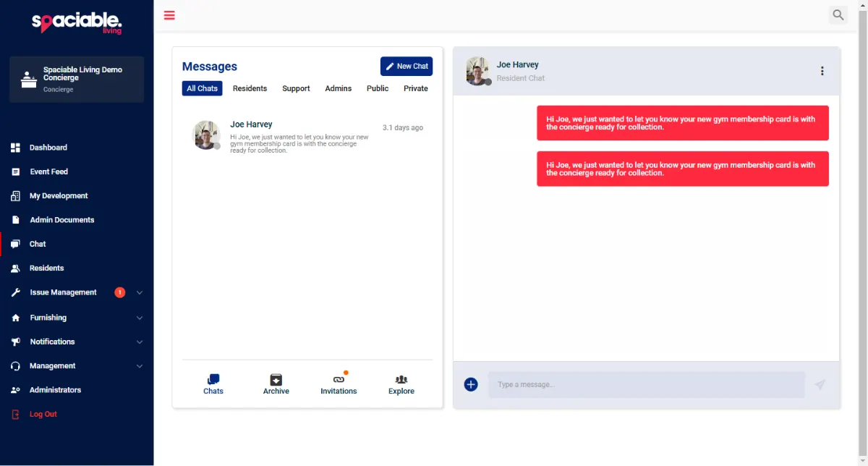Click the blue plus attachment icon
This screenshot has height=466, width=868.
[x=471, y=384]
